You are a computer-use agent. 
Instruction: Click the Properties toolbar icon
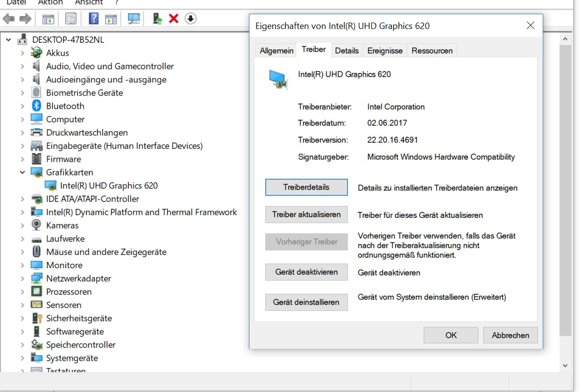pos(70,19)
